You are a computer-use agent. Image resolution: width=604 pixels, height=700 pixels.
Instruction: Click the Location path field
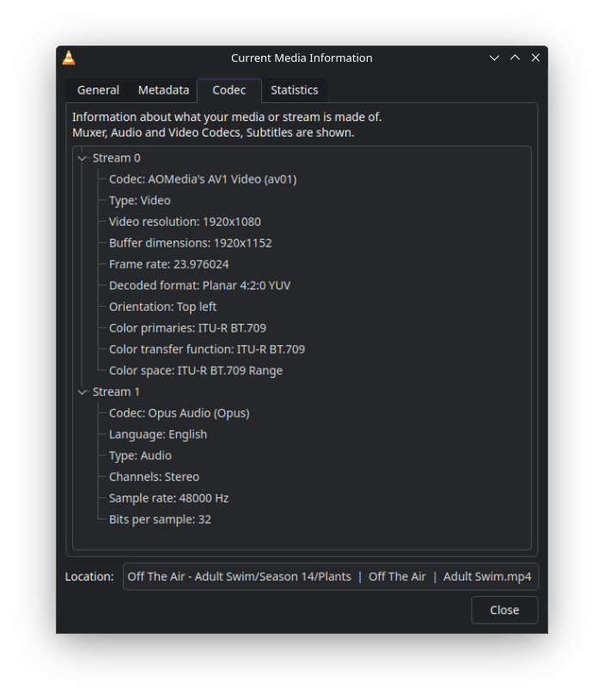(x=330, y=577)
